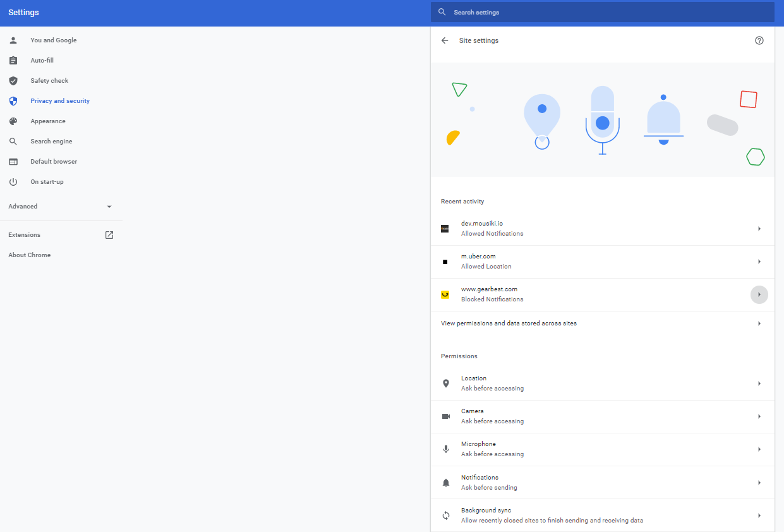Open www.gearbest.com details arrow
The height and width of the screenshot is (532, 784).
coord(759,294)
